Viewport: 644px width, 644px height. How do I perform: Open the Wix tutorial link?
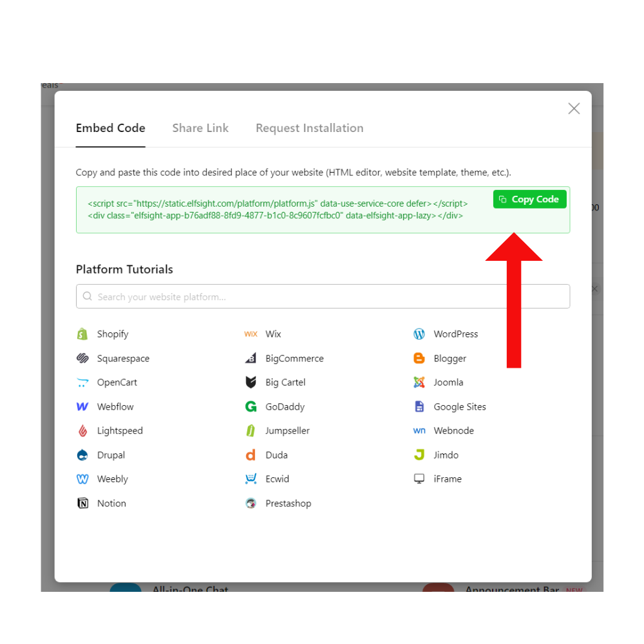273,334
